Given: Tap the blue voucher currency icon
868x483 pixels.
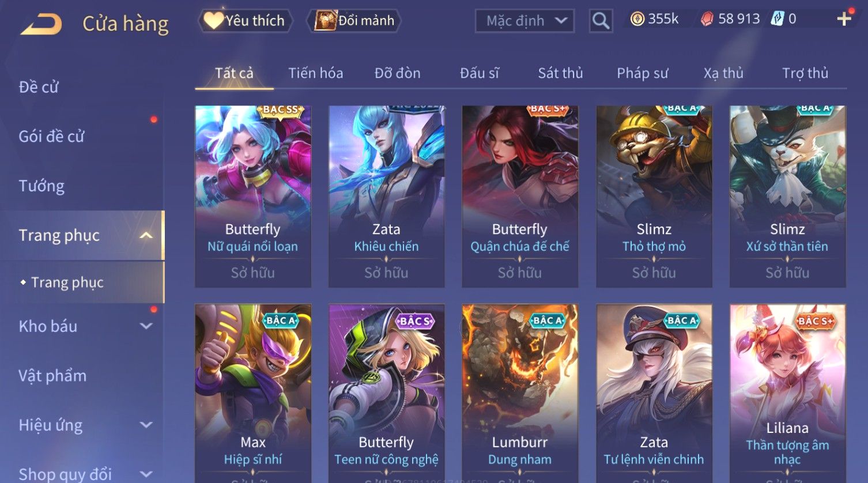Looking at the screenshot, I should pyautogui.click(x=778, y=19).
